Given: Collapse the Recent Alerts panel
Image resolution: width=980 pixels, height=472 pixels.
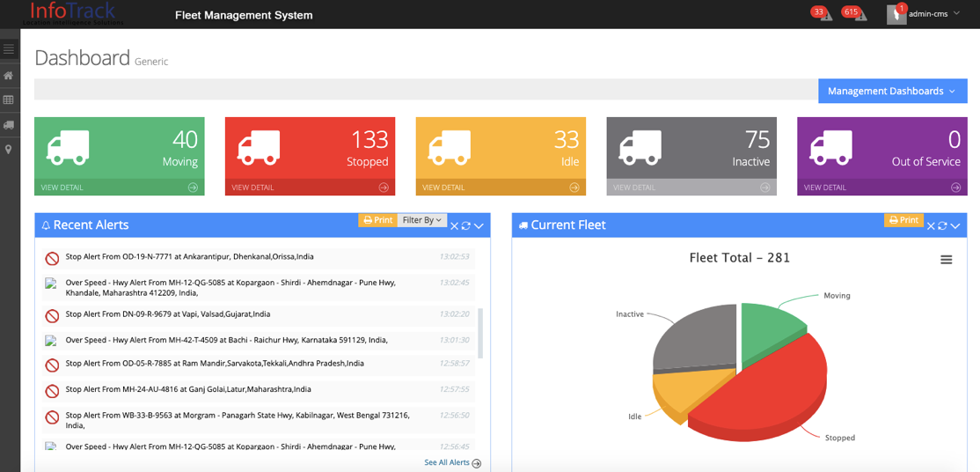Looking at the screenshot, I should pos(479,226).
